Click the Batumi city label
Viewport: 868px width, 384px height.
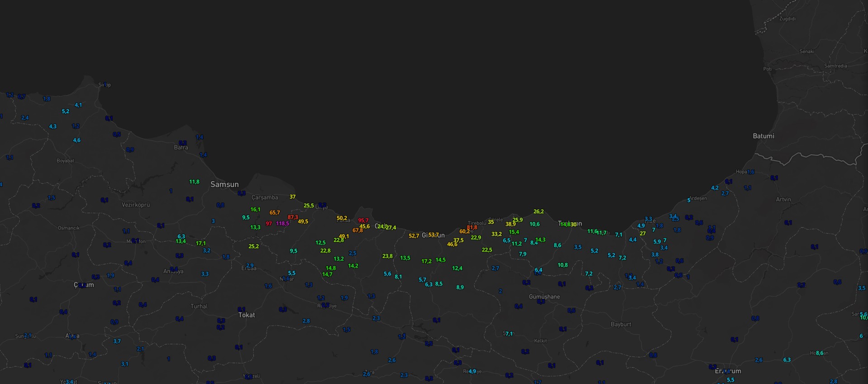(763, 136)
